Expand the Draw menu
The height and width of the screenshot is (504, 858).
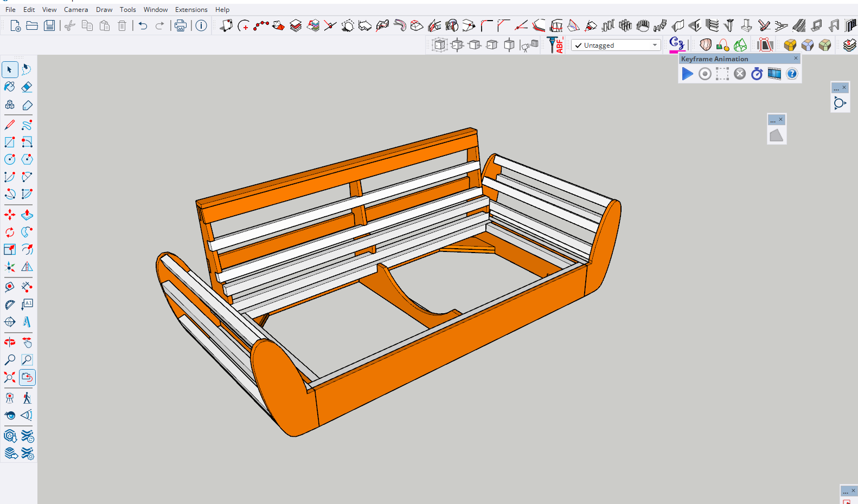(x=104, y=9)
